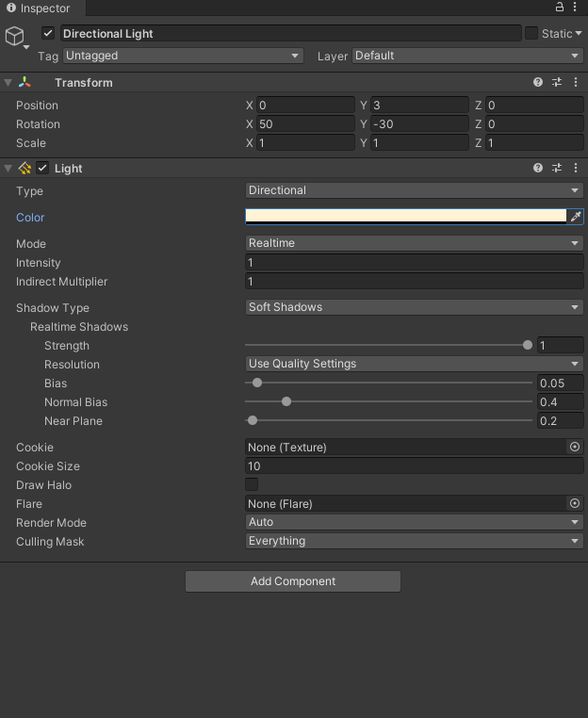This screenshot has height=718, width=588.
Task: Open Light presets selector
Action: tap(557, 168)
